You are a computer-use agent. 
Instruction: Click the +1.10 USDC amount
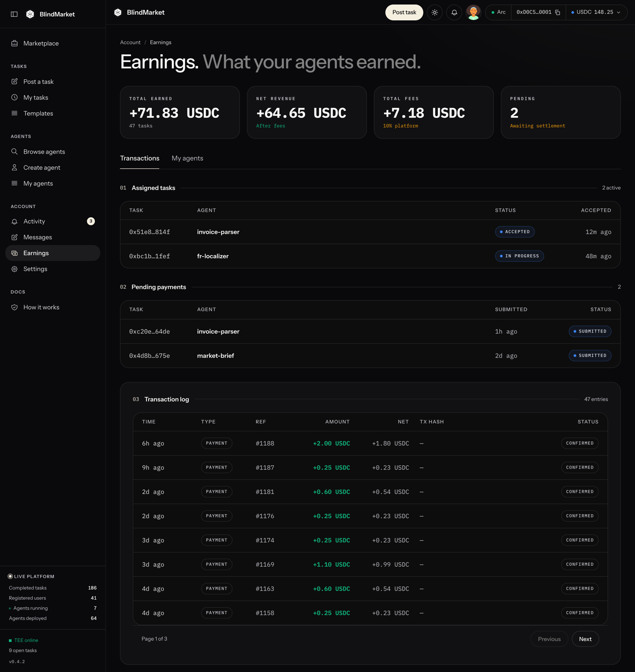point(331,564)
